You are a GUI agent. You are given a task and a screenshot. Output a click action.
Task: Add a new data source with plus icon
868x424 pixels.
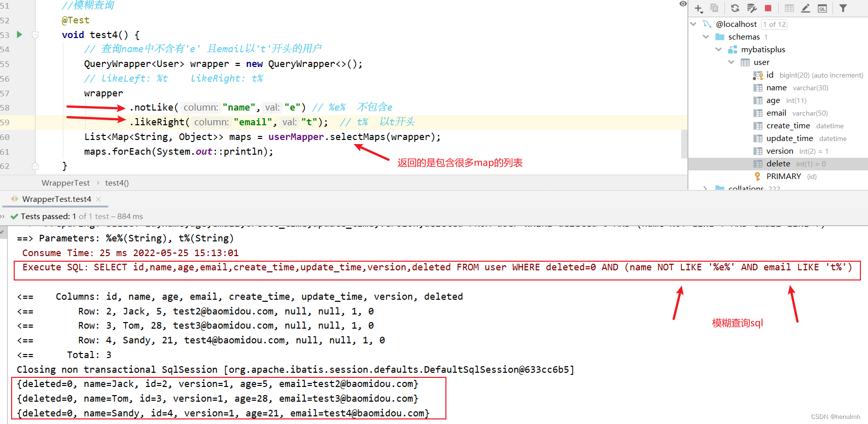(x=699, y=9)
